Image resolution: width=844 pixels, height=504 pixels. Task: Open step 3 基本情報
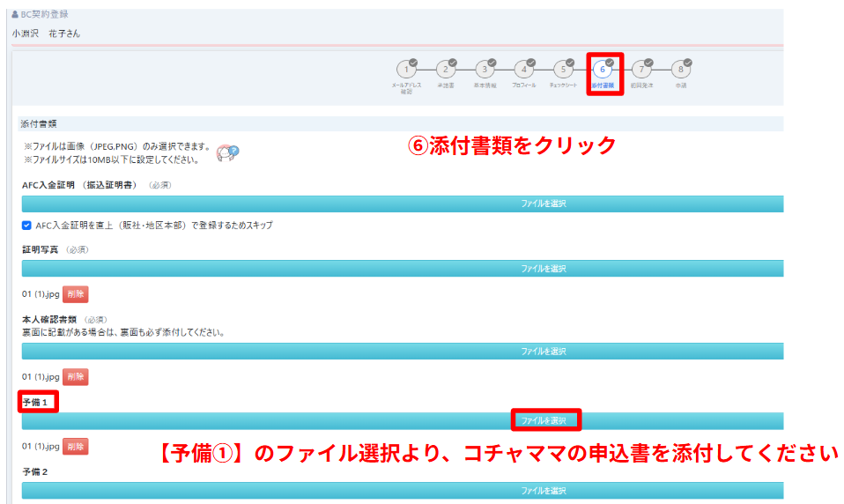(485, 70)
